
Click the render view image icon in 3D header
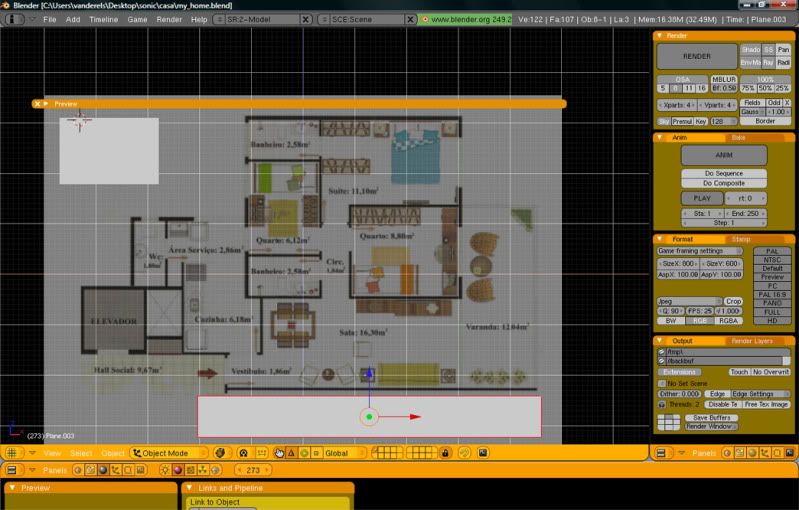pos(484,453)
